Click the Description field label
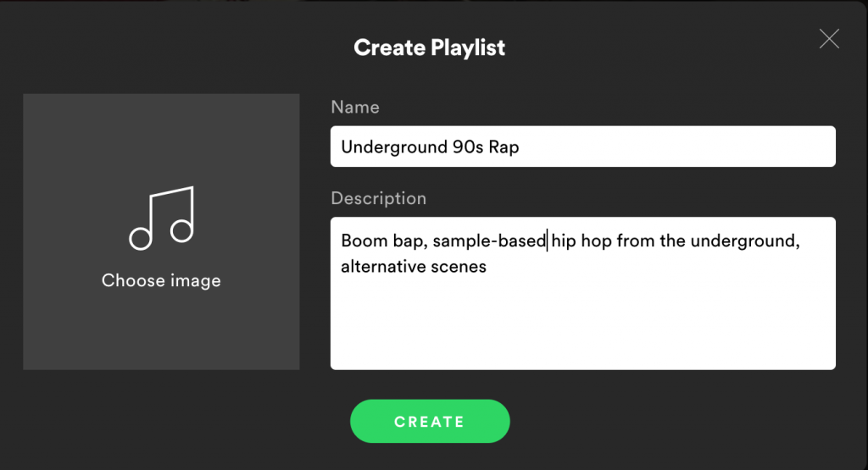 [x=379, y=198]
